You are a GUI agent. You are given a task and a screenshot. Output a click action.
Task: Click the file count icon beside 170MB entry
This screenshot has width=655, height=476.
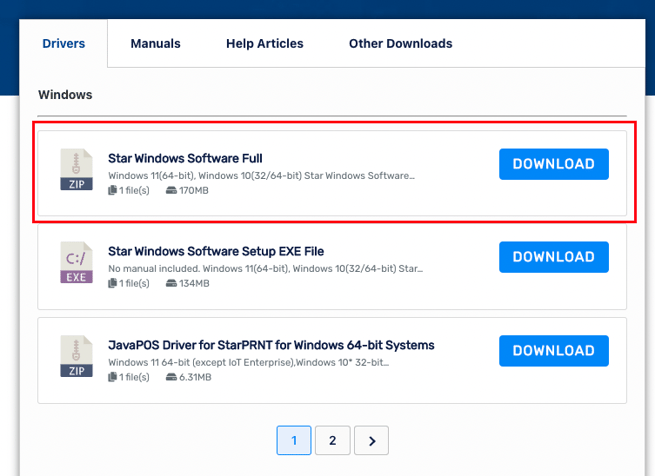click(113, 190)
